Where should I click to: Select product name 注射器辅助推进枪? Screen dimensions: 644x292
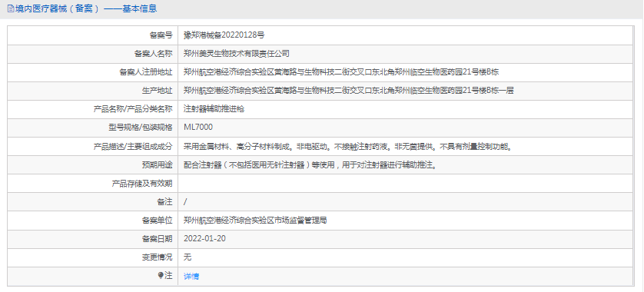click(x=214, y=109)
